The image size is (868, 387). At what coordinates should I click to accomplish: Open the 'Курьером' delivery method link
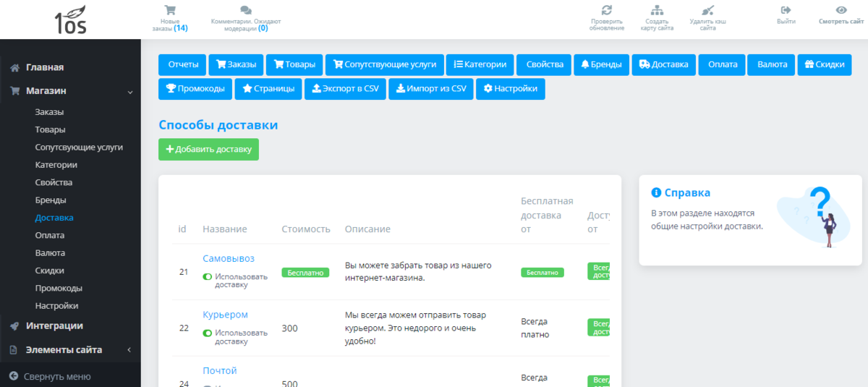pos(225,315)
